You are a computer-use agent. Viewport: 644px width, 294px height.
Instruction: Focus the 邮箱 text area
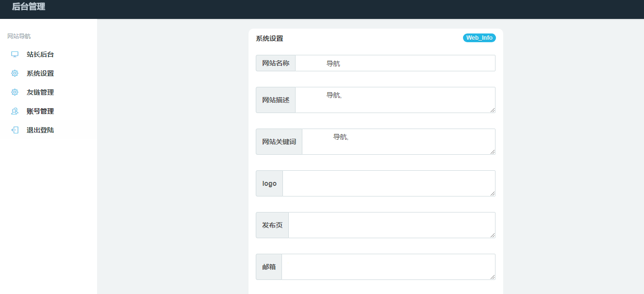pyautogui.click(x=388, y=267)
